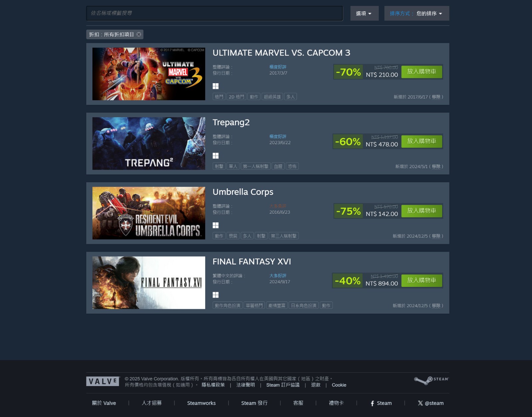Expand the 選項 options dropdown
Screen dimensions: 532x417
(x=364, y=13)
